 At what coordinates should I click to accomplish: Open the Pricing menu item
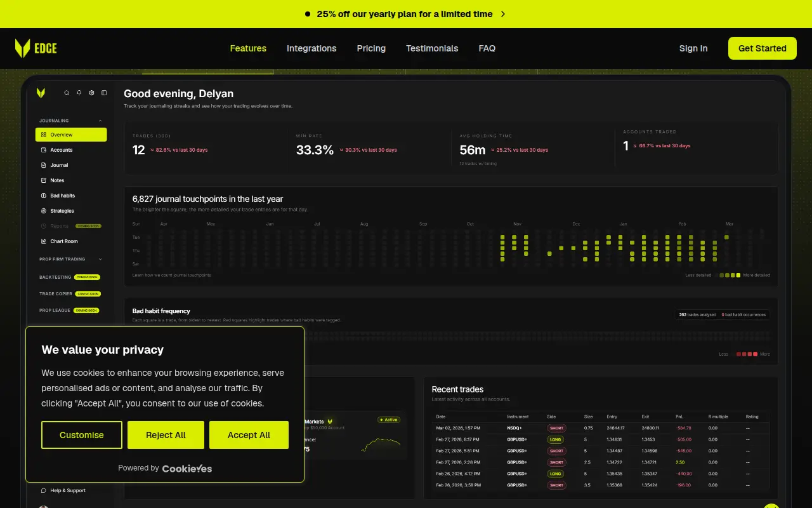371,48
